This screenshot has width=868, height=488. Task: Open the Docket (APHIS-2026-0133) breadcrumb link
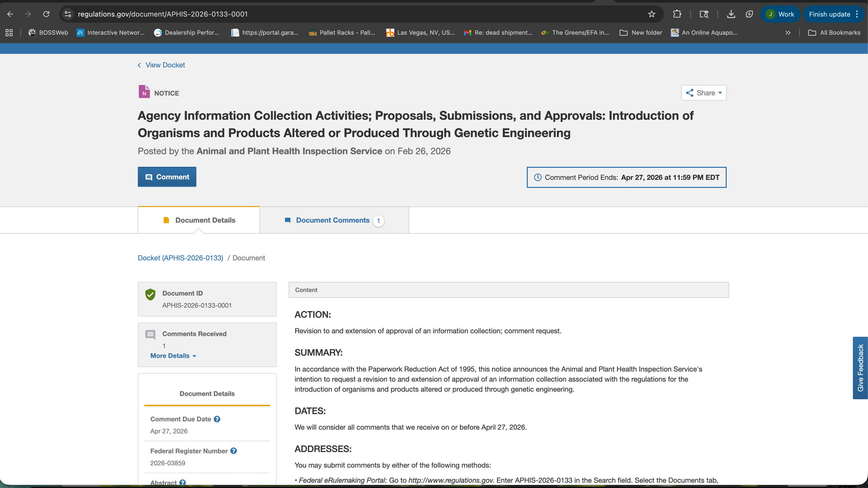pyautogui.click(x=180, y=258)
